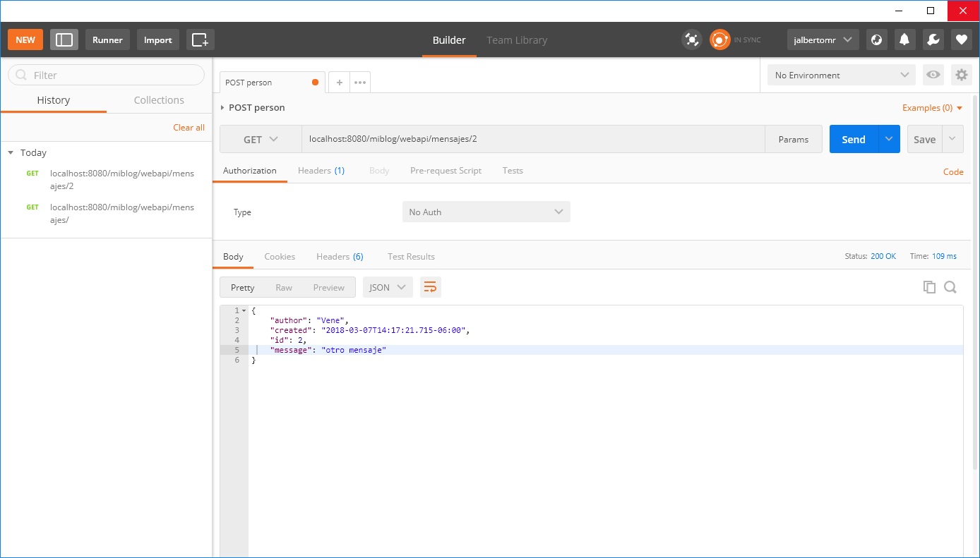Viewport: 980px width, 558px height.
Task: Open the request Tests tab
Action: (513, 171)
